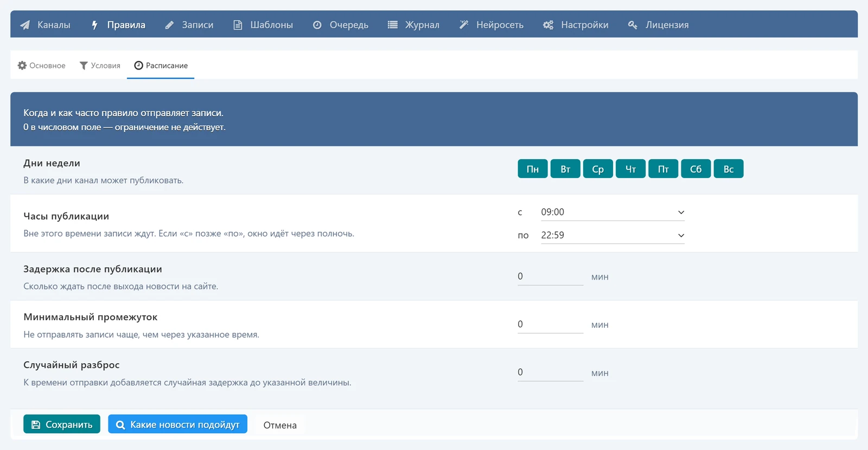Click the lightning bolt icon beside Правила

click(94, 25)
